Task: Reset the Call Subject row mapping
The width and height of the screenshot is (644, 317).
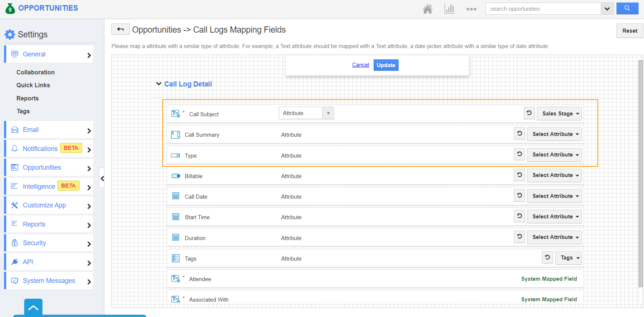Action: [x=529, y=113]
